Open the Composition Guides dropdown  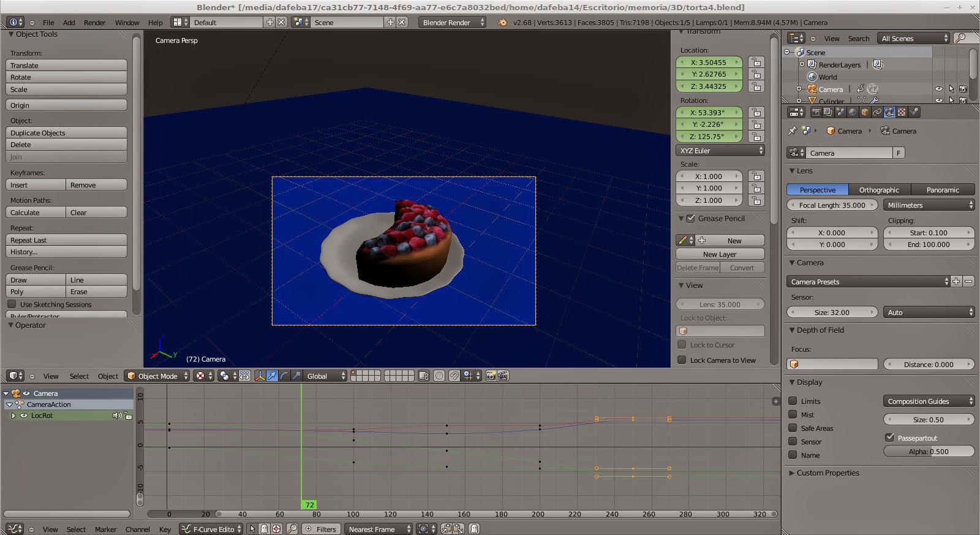(x=929, y=401)
